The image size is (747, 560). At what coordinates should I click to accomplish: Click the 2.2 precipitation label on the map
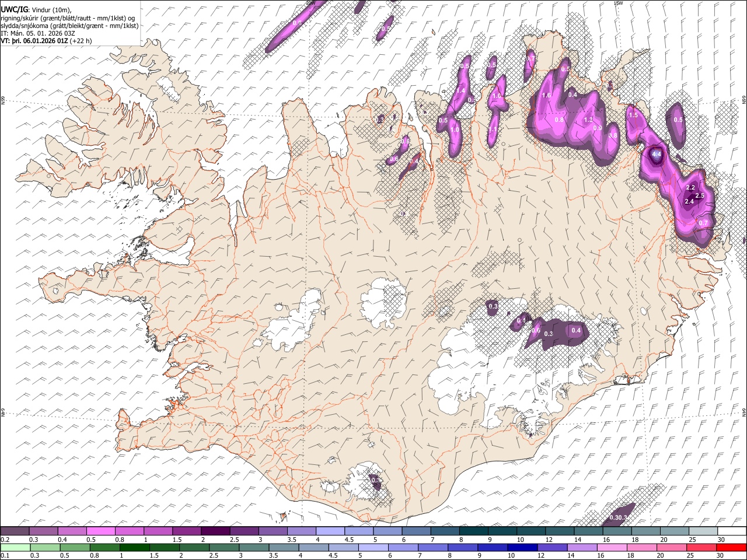click(690, 187)
